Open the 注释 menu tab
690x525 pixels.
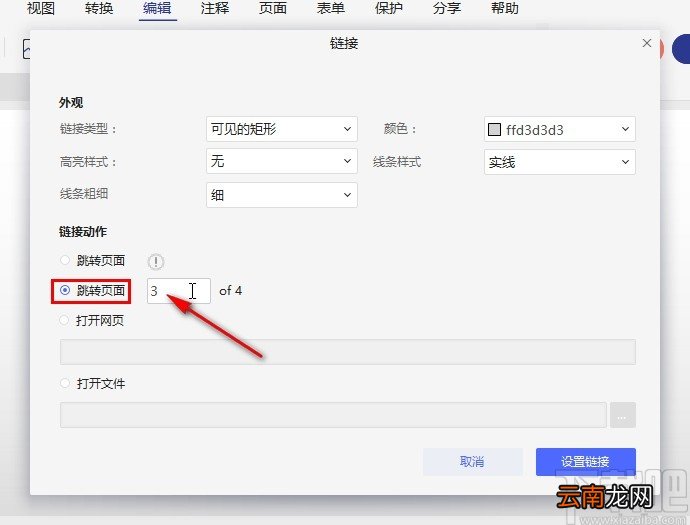(x=215, y=8)
